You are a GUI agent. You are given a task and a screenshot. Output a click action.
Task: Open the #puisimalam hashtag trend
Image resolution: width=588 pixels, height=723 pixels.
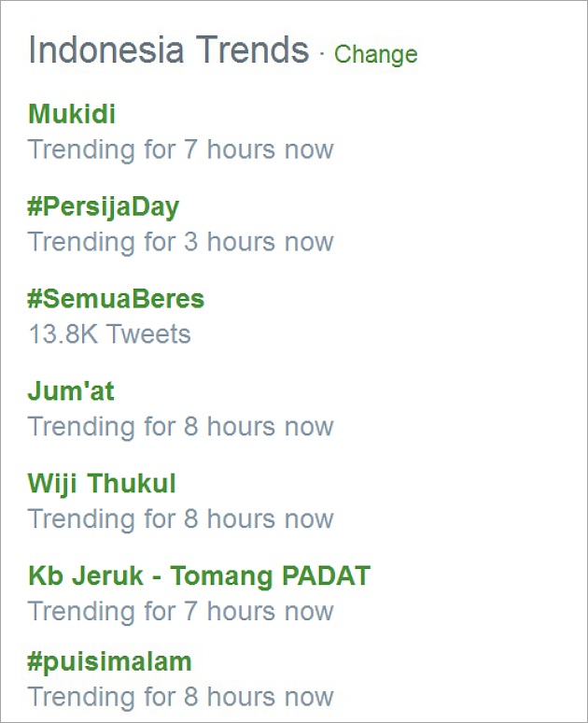109,662
